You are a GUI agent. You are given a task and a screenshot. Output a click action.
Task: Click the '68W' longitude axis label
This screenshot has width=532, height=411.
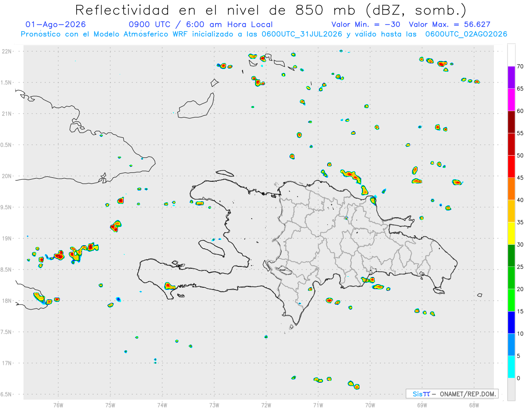click(474, 405)
